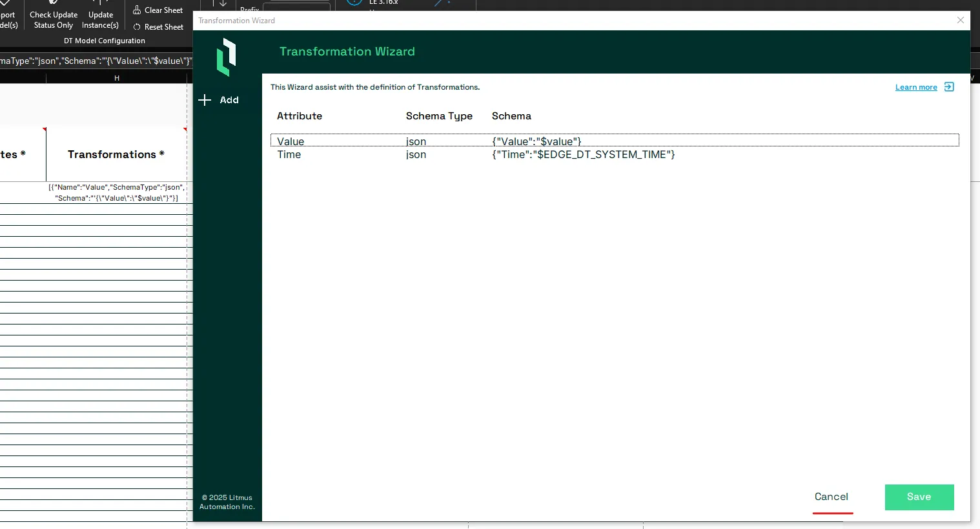Click schema {"Time":"$EDGE_DT_SYSTEM_TIME"} cell

pyautogui.click(x=584, y=155)
